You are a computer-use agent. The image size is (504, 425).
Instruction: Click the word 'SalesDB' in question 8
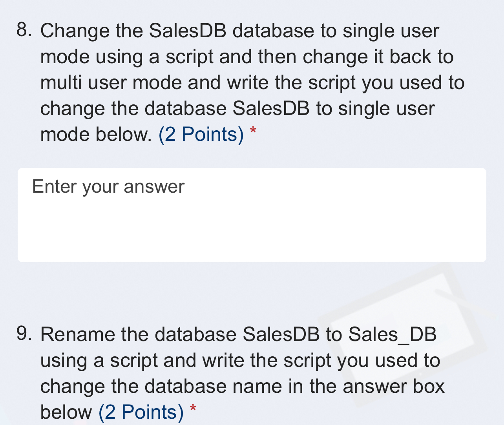(188, 31)
